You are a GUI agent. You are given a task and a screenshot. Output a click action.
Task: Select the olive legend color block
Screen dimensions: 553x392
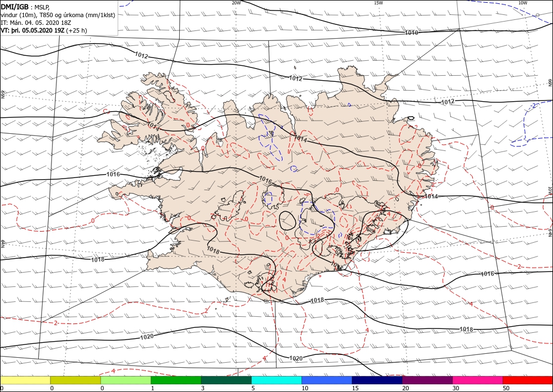click(75, 380)
